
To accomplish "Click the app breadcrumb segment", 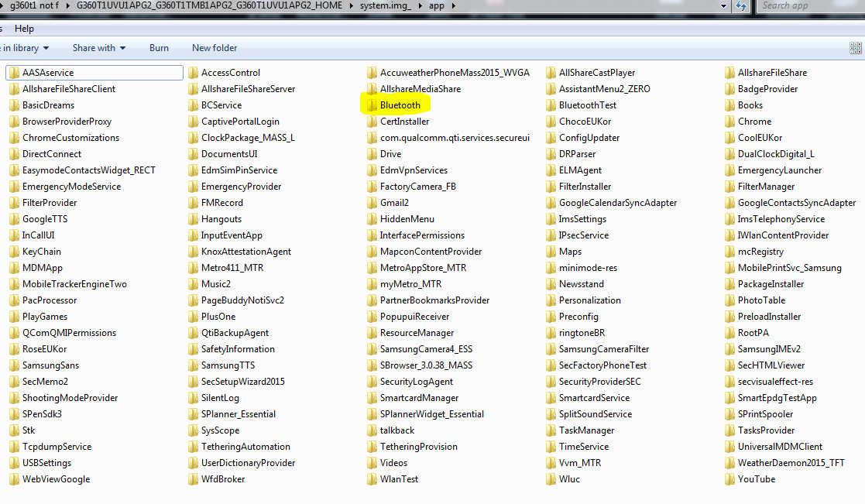I will [436, 5].
